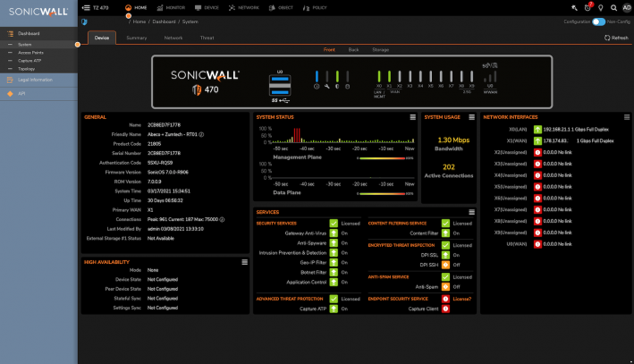Click X0 (LAN) green link status icon
Viewport: 634px width, 364px height.
point(537,130)
